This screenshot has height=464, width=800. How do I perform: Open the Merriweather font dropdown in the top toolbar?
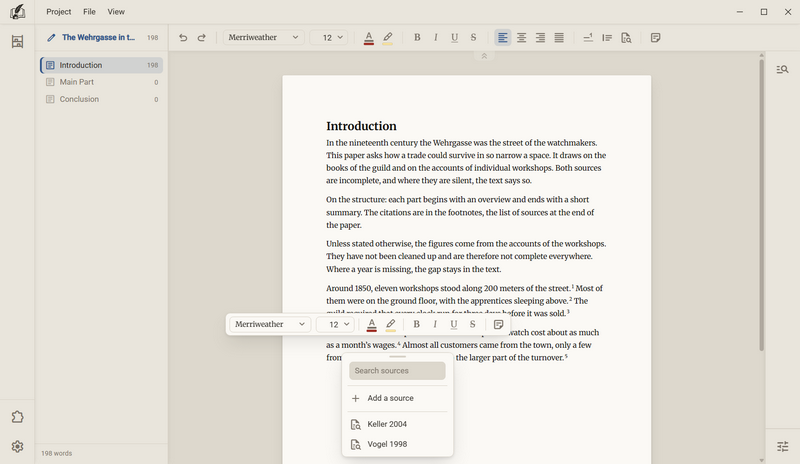pos(263,38)
